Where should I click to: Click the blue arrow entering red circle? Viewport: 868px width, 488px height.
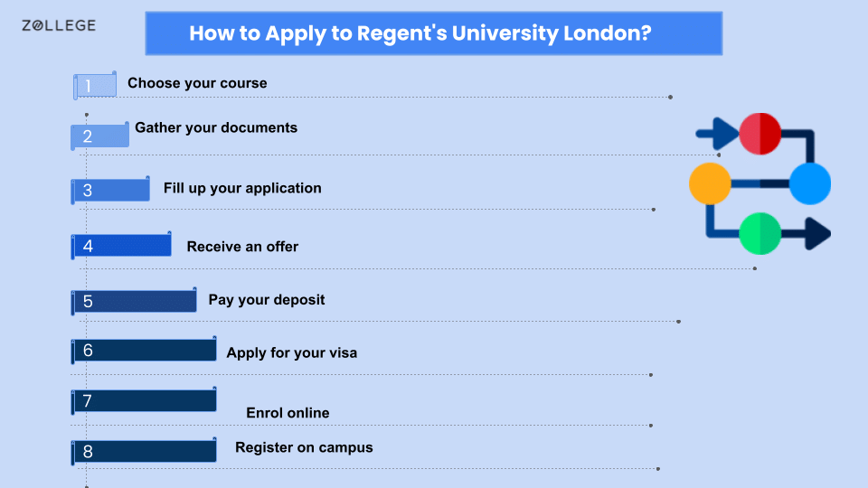(717, 134)
